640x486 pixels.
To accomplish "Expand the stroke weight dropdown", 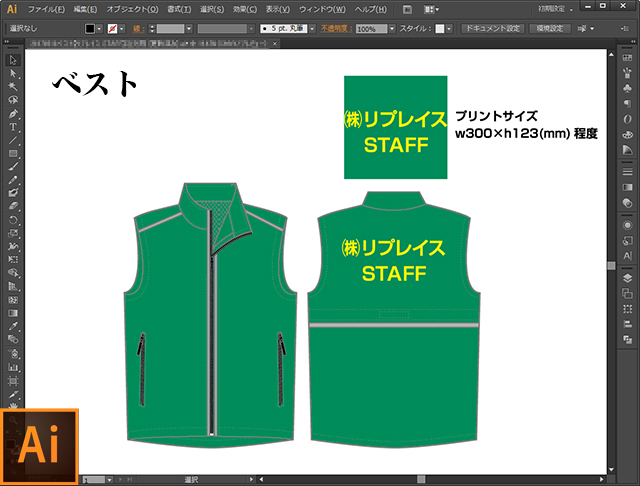I will click(x=189, y=29).
